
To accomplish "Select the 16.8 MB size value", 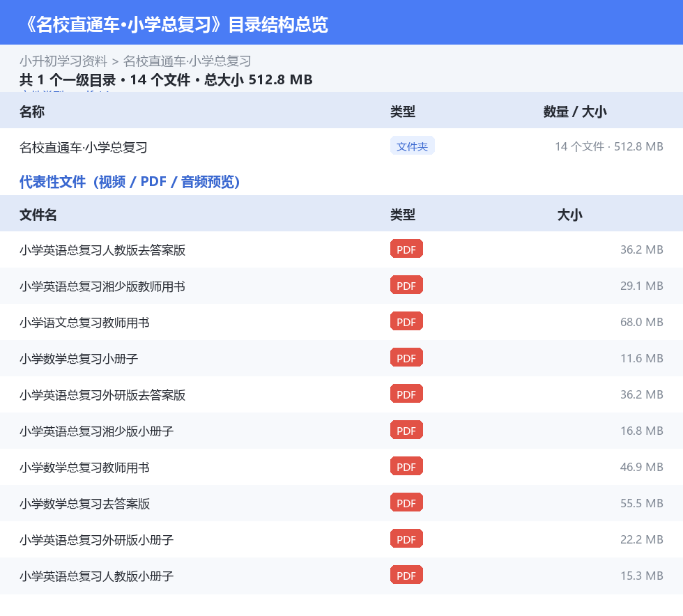I will [642, 431].
